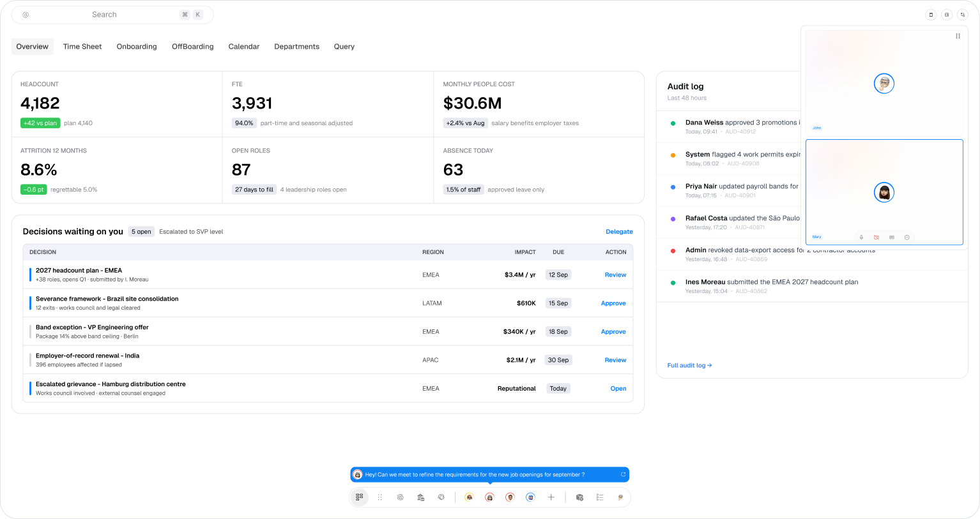Image resolution: width=980 pixels, height=519 pixels.
Task: Click the Search field
Action: pyautogui.click(x=112, y=15)
